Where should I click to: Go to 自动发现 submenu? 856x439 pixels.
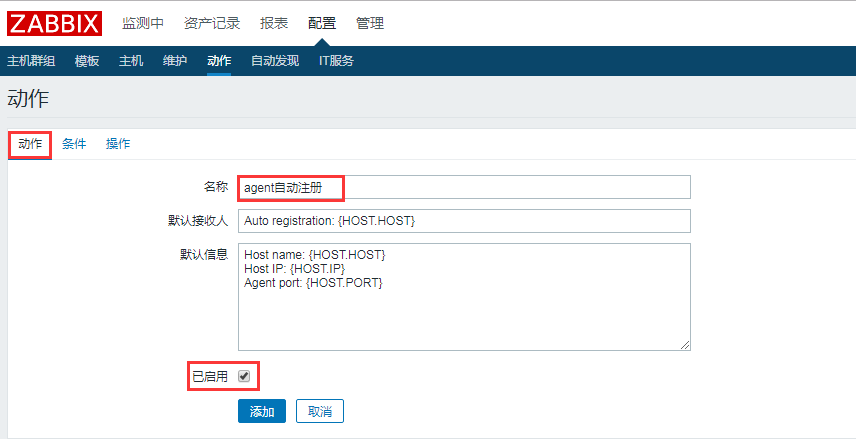(275, 61)
